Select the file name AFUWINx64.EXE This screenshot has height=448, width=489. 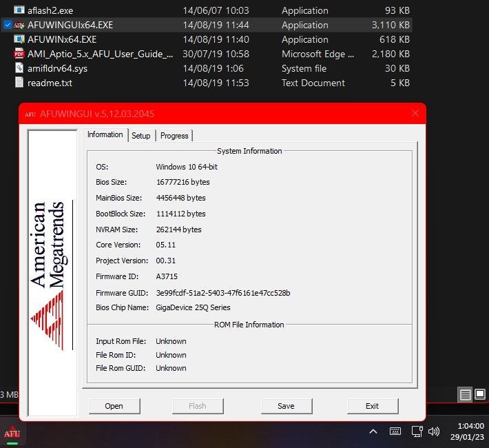pyautogui.click(x=62, y=39)
